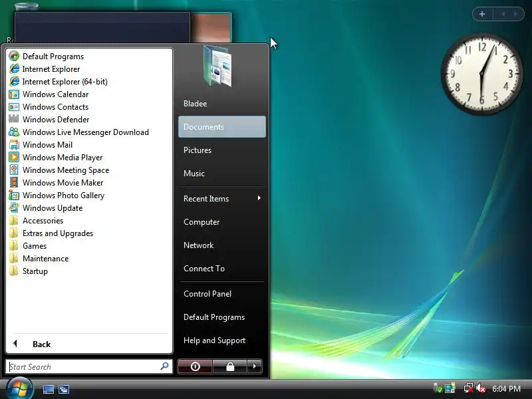This screenshot has height=399, width=532.
Task: Open Network from Start menu
Action: (222, 245)
